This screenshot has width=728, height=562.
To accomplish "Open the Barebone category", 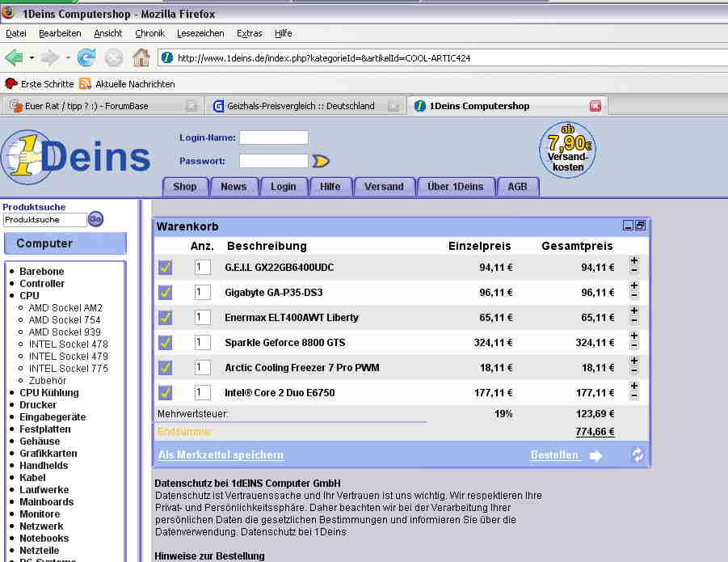I will [42, 271].
